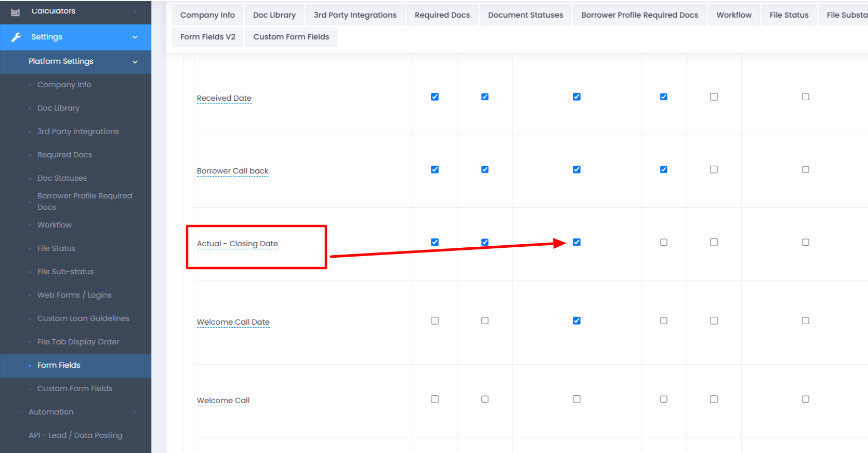Click the Calculators icon in sidebar

(16, 12)
